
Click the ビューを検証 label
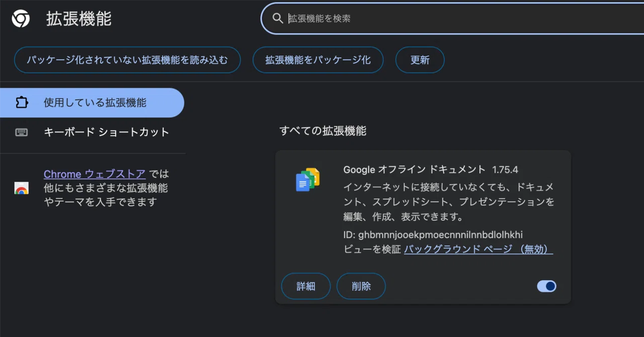tap(372, 249)
